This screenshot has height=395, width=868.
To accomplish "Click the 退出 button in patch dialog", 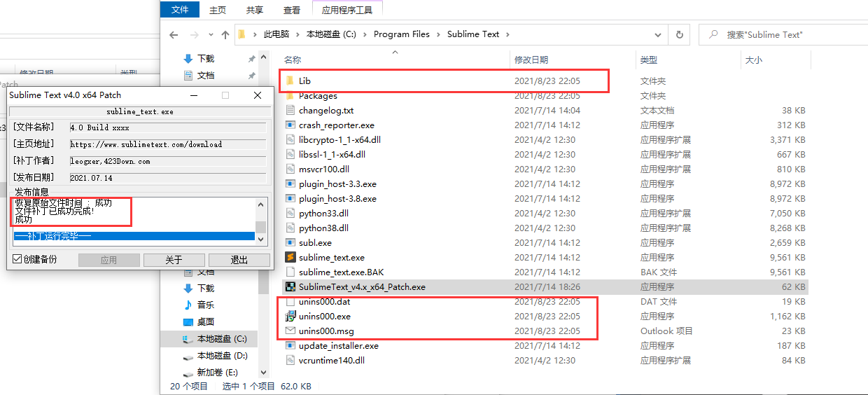I will [x=239, y=260].
